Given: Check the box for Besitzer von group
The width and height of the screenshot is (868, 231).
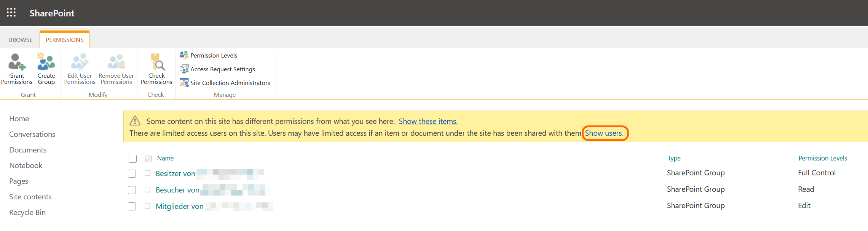Looking at the screenshot, I should coord(132,174).
